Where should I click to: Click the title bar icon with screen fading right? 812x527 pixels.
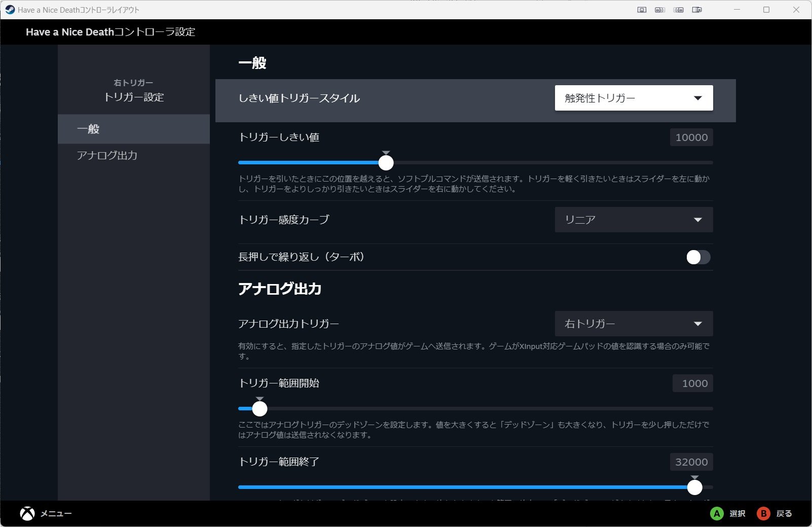pos(660,10)
